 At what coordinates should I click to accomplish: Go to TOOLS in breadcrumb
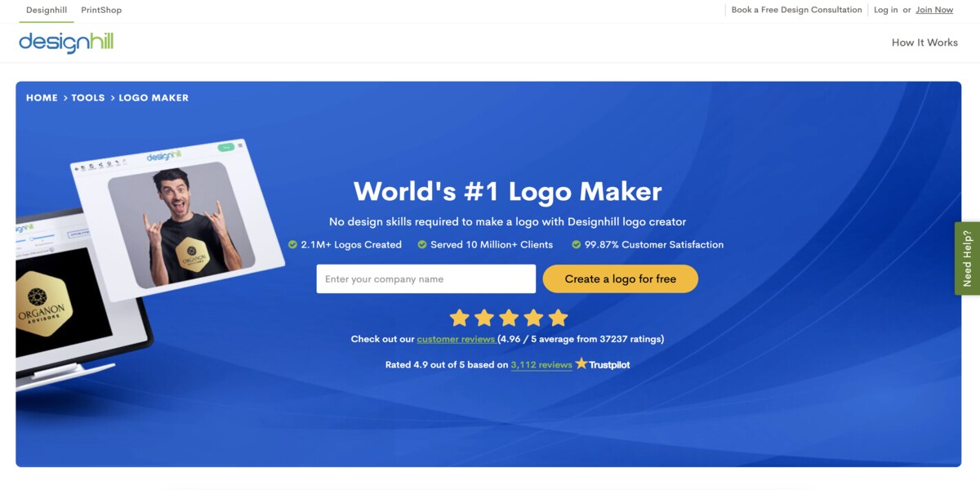[88, 97]
